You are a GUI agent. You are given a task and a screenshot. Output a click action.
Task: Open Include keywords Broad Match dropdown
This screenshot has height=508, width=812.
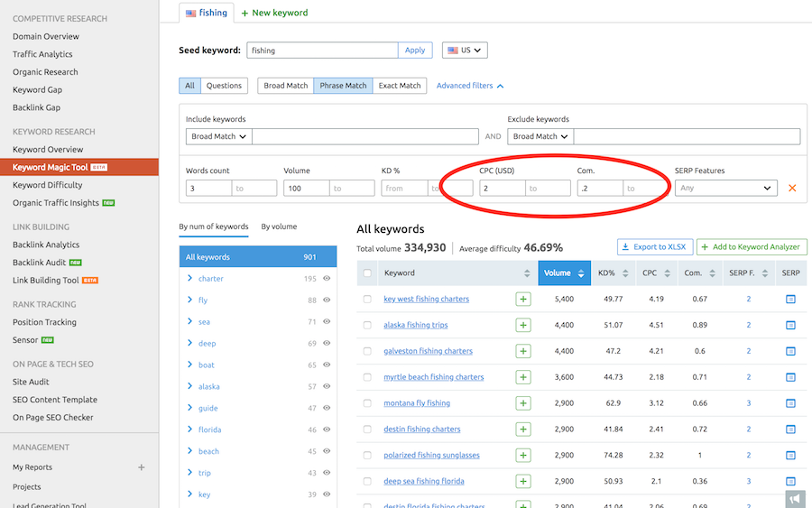click(x=218, y=136)
